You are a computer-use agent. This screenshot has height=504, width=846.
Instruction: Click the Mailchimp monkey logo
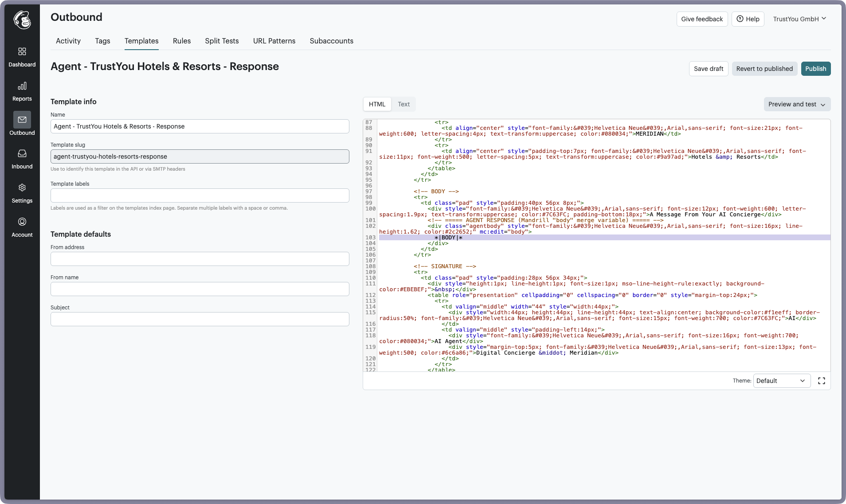[22, 20]
